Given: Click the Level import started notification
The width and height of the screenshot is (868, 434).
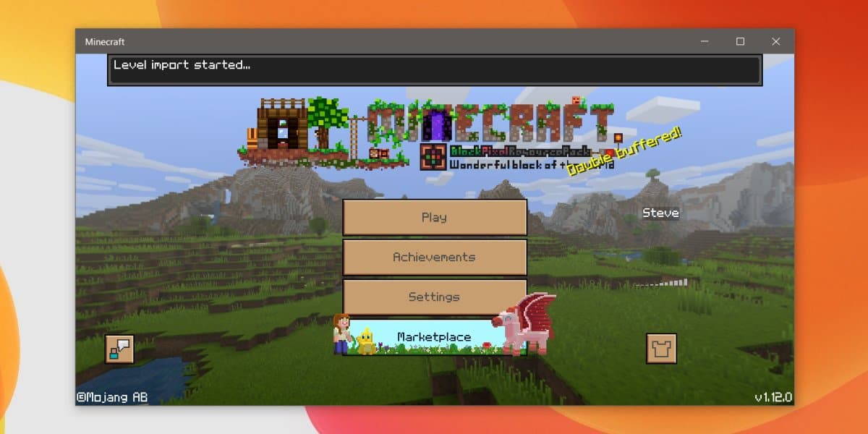Looking at the screenshot, I should coord(434,70).
